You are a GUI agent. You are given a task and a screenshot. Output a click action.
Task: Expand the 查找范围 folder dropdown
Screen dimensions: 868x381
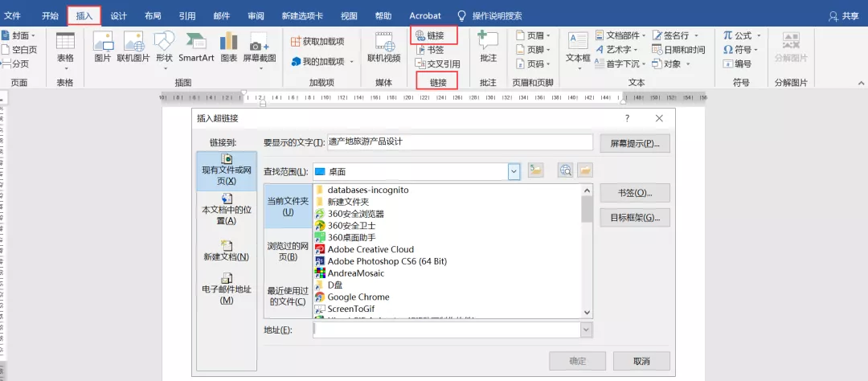514,172
